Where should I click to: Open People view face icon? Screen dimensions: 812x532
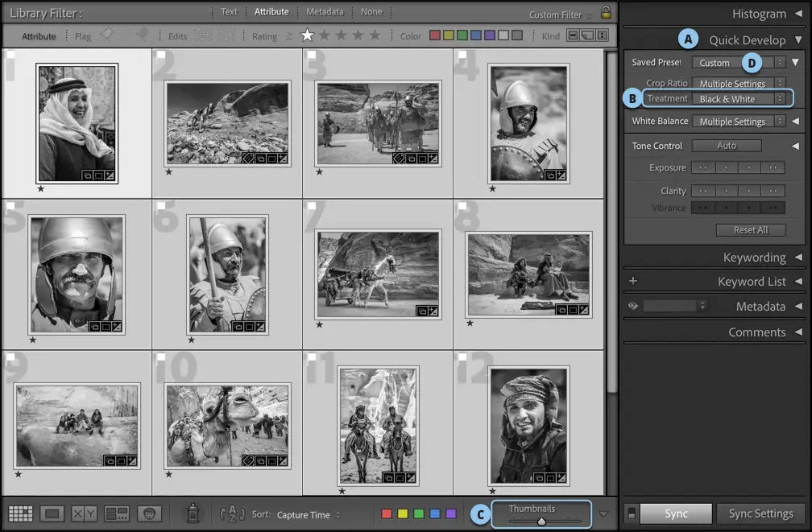click(149, 513)
